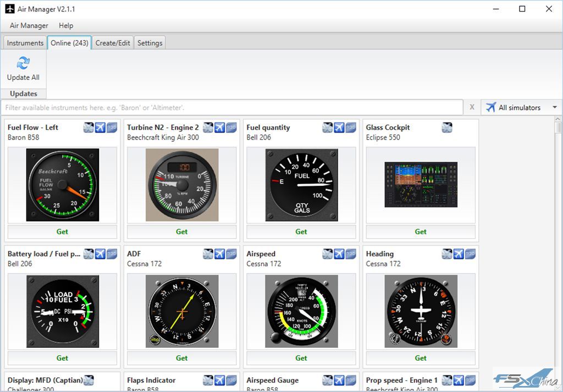Select the Battery load gauge thumbnail
The width and height of the screenshot is (563, 392).
tap(63, 311)
